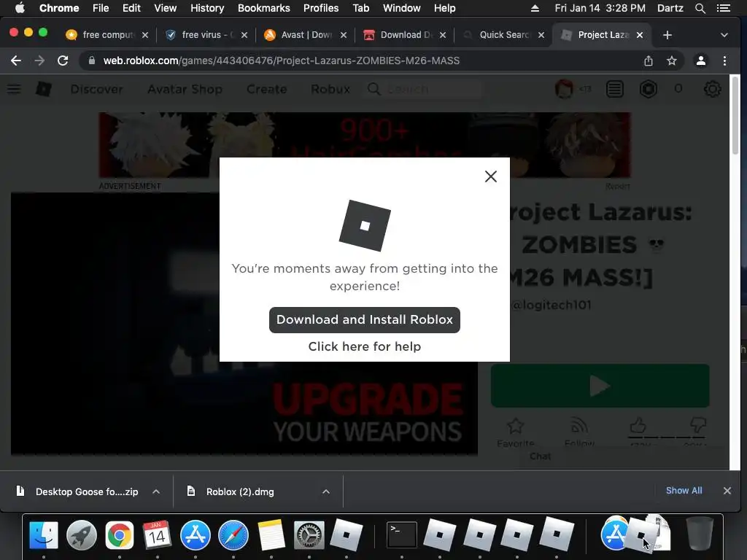Open Trash in the dock
Image resolution: width=747 pixels, height=560 pixels.
click(x=700, y=534)
